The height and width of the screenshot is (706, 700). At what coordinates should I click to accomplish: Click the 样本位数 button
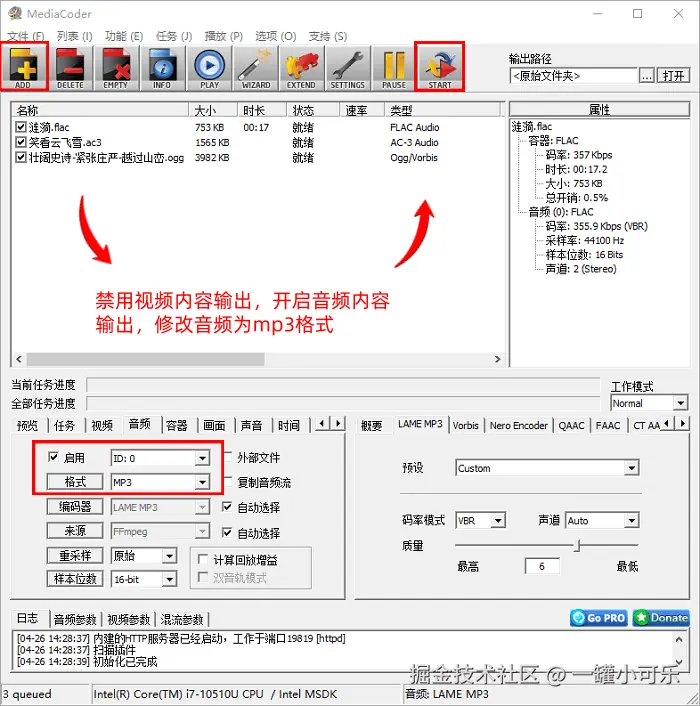click(75, 579)
